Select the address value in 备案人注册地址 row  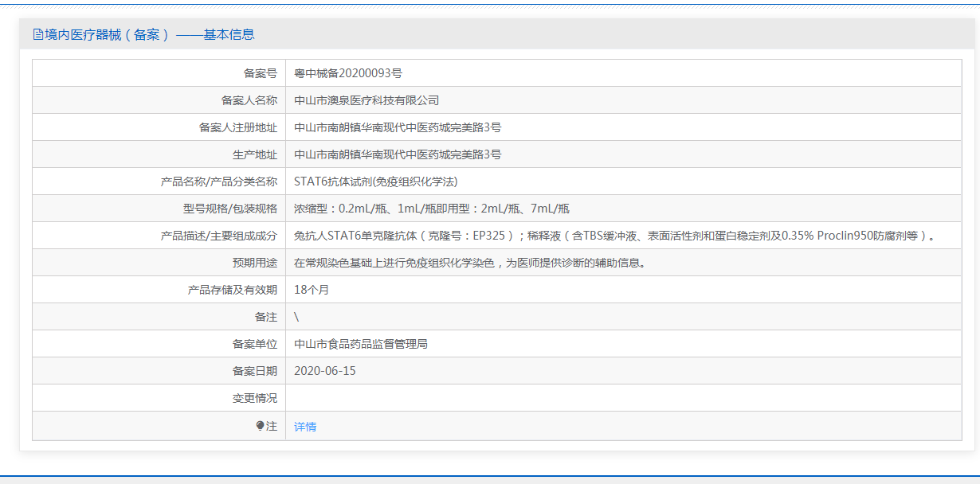point(398,127)
